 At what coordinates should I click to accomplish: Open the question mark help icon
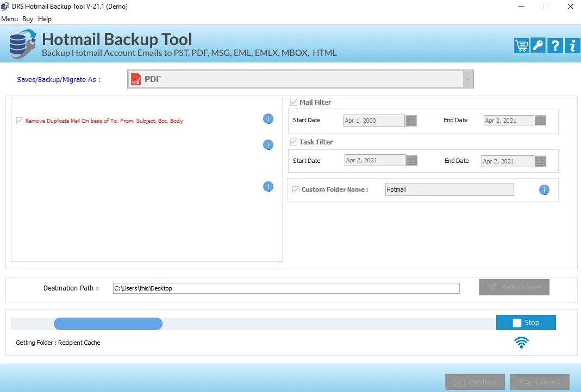pos(555,46)
